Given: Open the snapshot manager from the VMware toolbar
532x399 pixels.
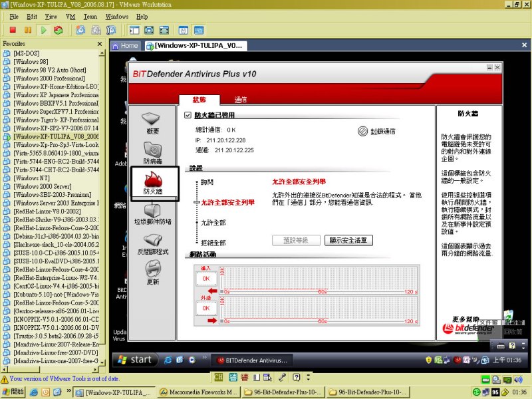Looking at the screenshot, I should 111,30.
